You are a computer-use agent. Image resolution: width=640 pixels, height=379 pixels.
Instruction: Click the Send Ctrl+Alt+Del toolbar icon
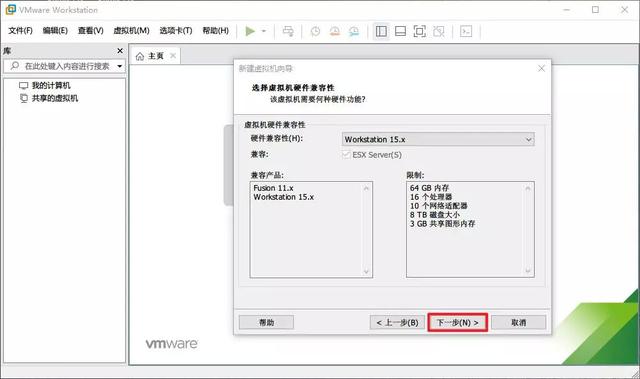coord(288,31)
